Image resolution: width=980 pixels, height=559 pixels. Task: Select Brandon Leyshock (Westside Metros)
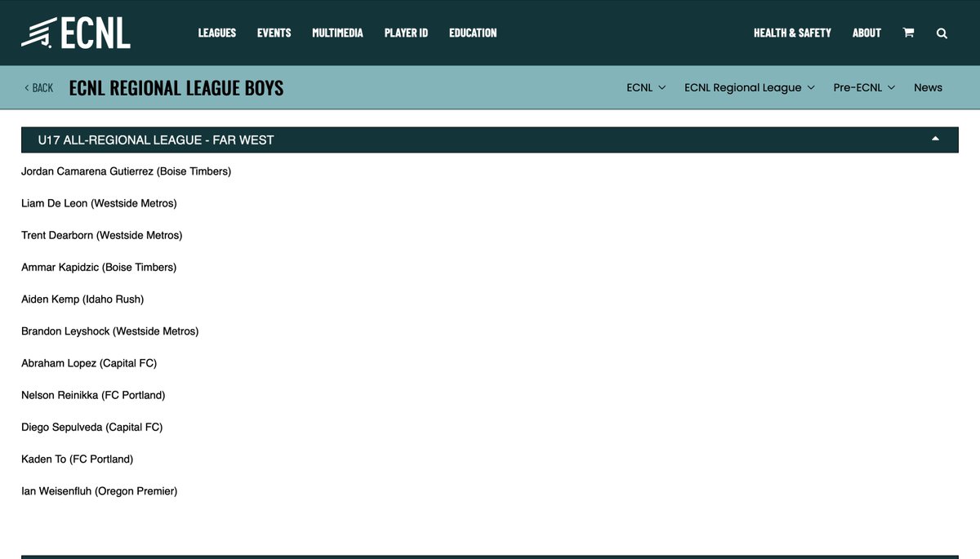[x=110, y=331]
